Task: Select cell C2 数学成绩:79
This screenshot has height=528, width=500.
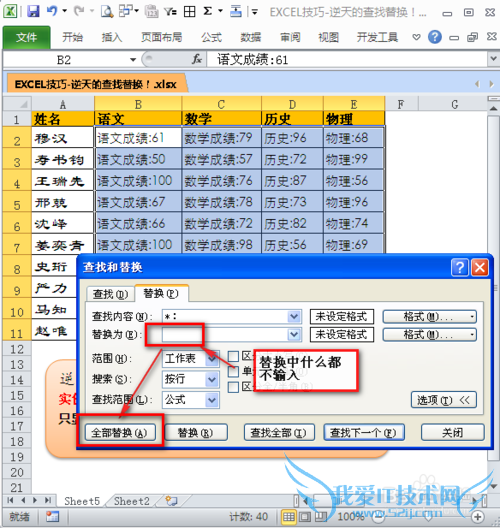Action: click(x=222, y=137)
